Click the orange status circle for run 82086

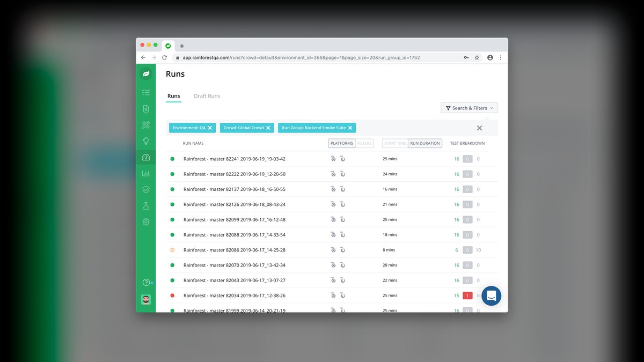pyautogui.click(x=172, y=250)
